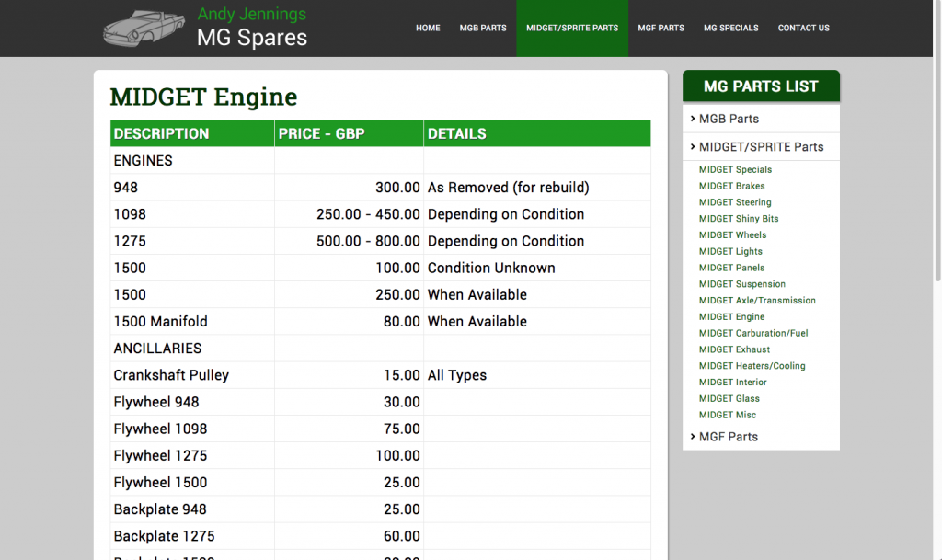Click the page vertical scrollbar thumb
The image size is (942, 560).
coord(937,141)
